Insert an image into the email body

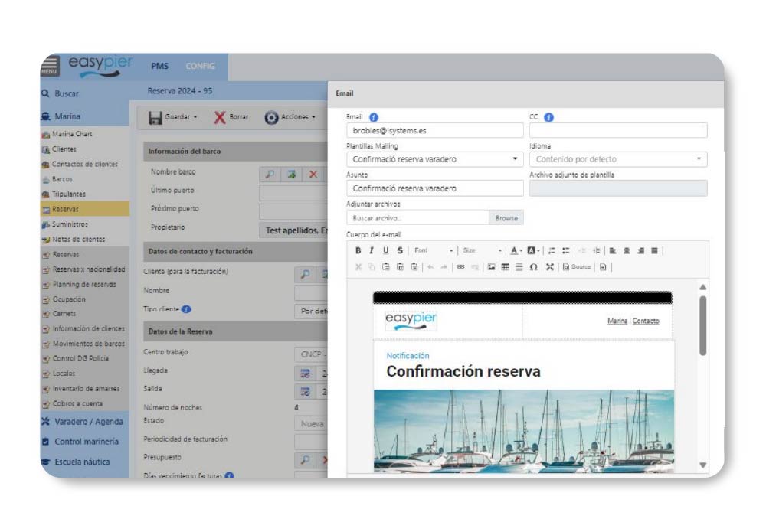click(492, 266)
